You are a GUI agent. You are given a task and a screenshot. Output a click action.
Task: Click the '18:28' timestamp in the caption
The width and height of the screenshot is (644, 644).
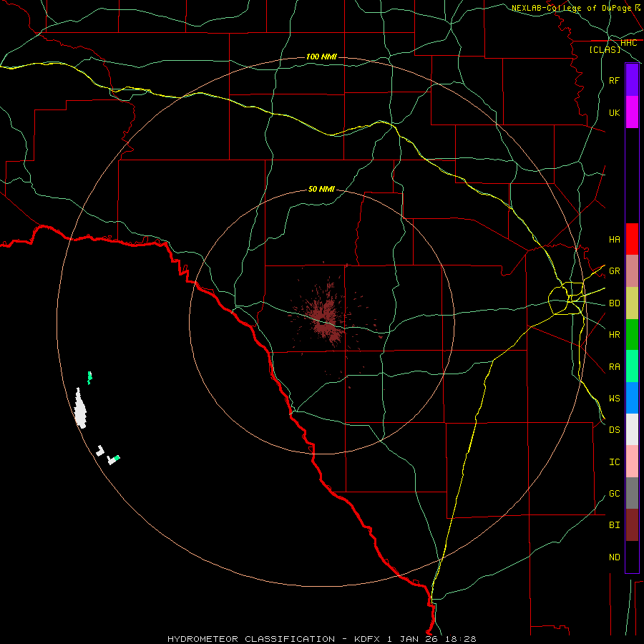pyautogui.click(x=460, y=639)
